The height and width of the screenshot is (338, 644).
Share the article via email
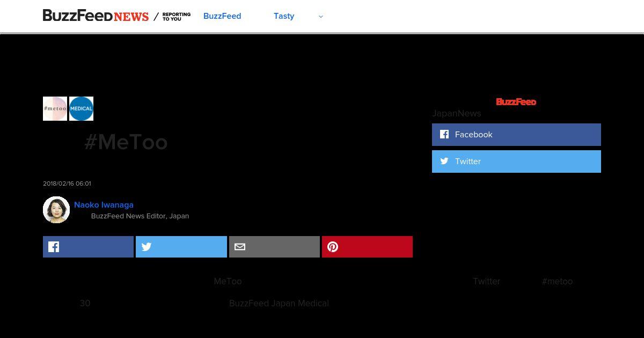(274, 247)
